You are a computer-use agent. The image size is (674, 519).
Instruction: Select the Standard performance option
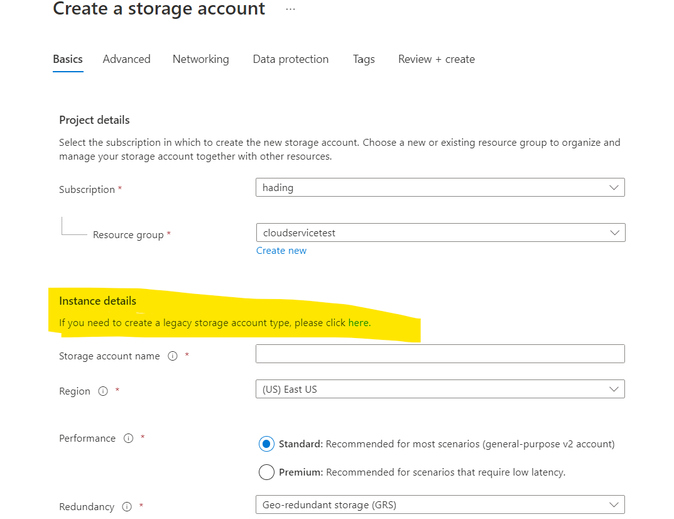coord(267,444)
